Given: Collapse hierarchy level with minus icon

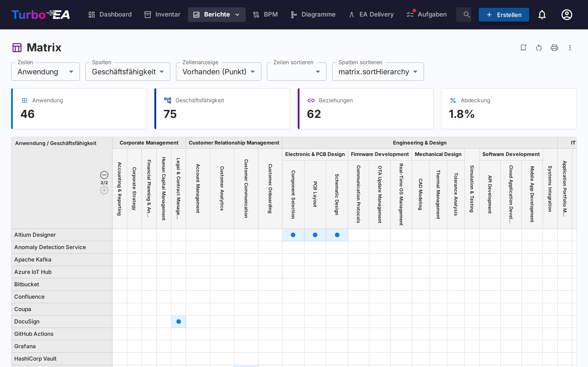Looking at the screenshot, I should (x=104, y=175).
